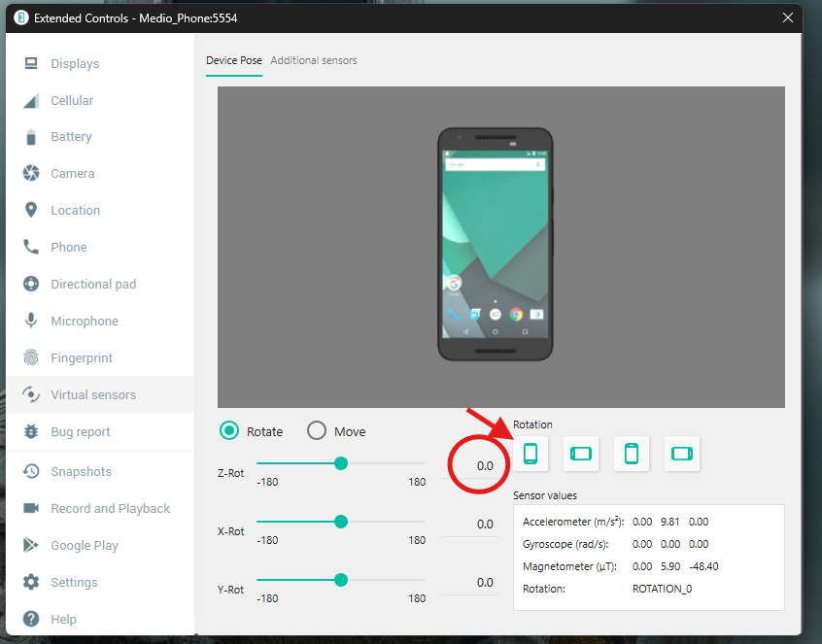Select the landscape-right rotation icon
This screenshot has height=644, width=822.
[682, 454]
